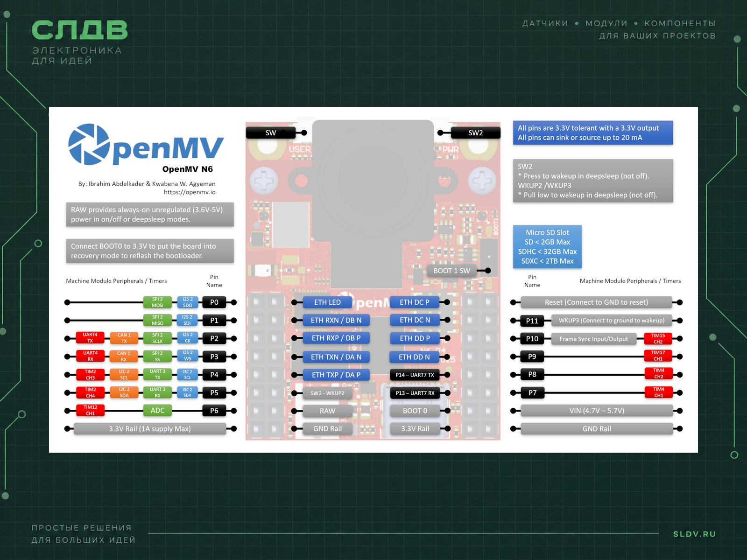Click the UART 3 RX label

[157, 392]
